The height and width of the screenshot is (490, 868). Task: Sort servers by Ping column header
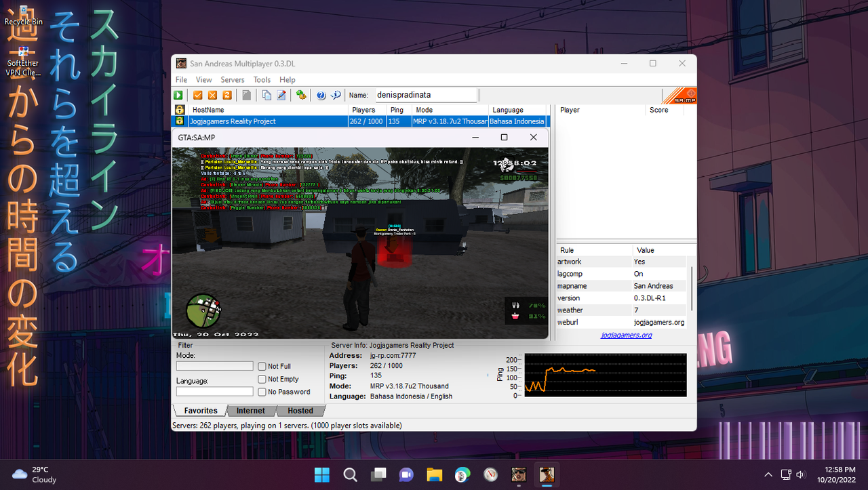point(399,110)
